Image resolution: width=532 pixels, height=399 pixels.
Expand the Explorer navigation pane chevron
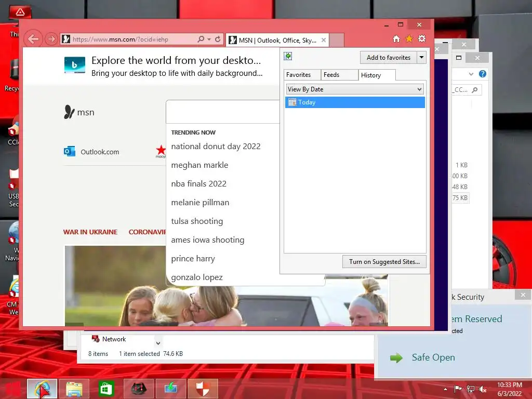coord(158,343)
